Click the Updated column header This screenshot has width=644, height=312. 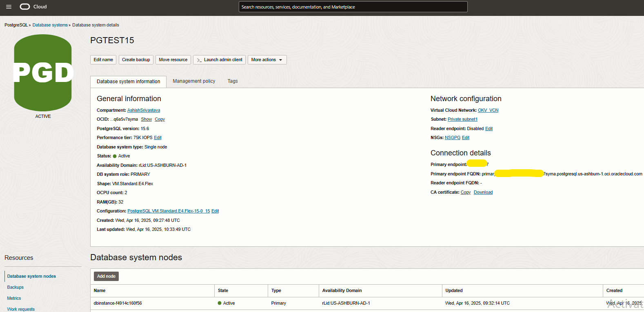coord(454,290)
